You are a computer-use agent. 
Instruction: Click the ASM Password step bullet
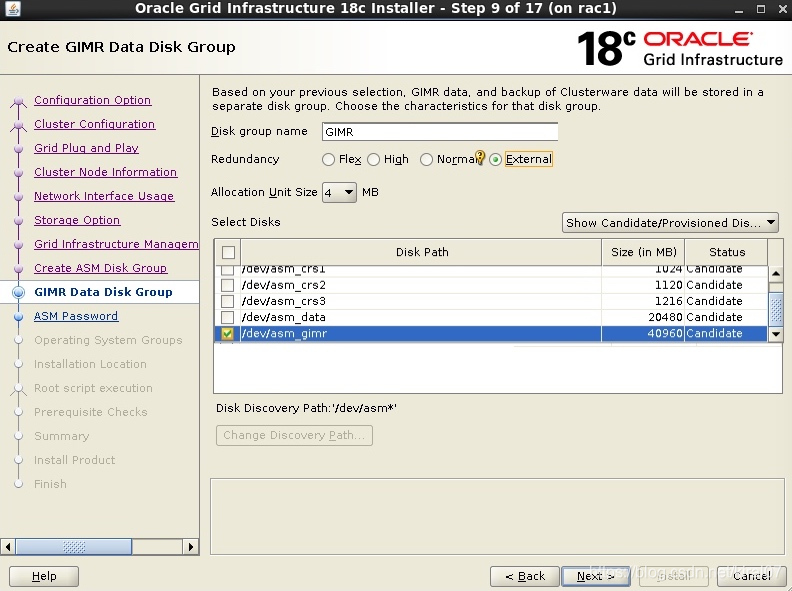pyautogui.click(x=19, y=317)
